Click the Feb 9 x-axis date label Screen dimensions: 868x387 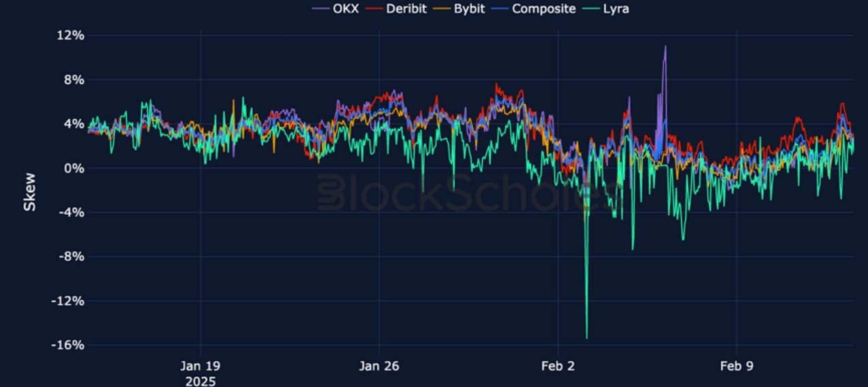tap(736, 366)
